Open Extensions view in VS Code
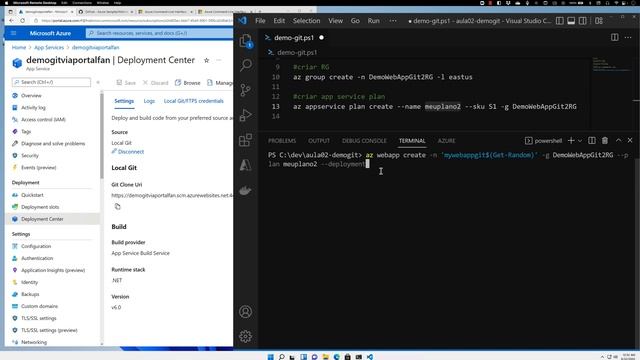This screenshot has width=640, height=360. click(246, 140)
